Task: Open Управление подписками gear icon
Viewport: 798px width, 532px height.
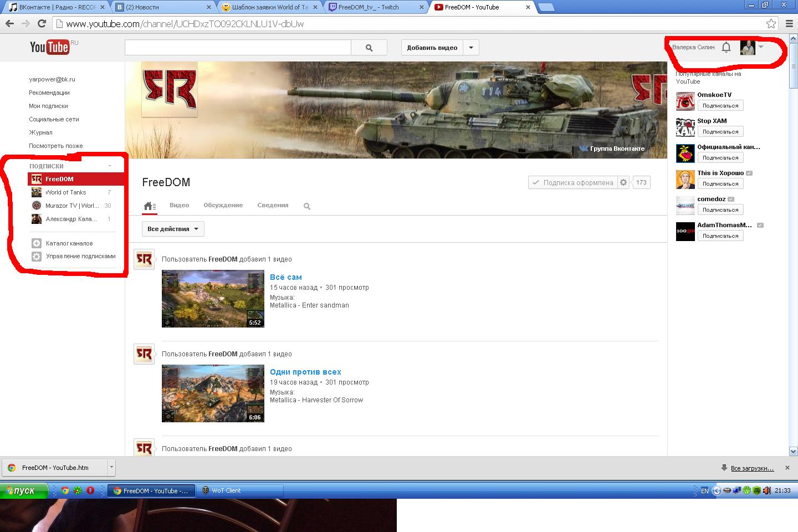Action: [x=37, y=257]
